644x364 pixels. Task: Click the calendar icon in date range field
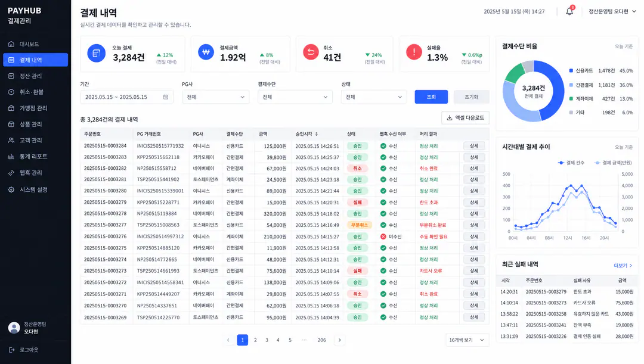166,97
